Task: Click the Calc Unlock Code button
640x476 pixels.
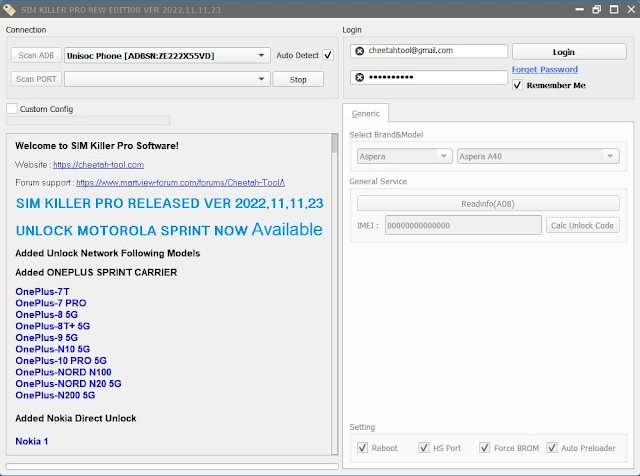Action: tap(582, 225)
